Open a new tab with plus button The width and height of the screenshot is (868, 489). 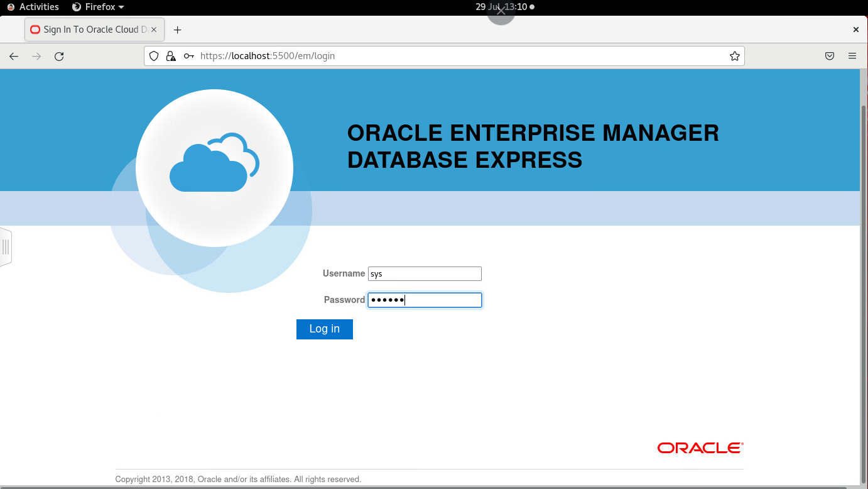[178, 30]
